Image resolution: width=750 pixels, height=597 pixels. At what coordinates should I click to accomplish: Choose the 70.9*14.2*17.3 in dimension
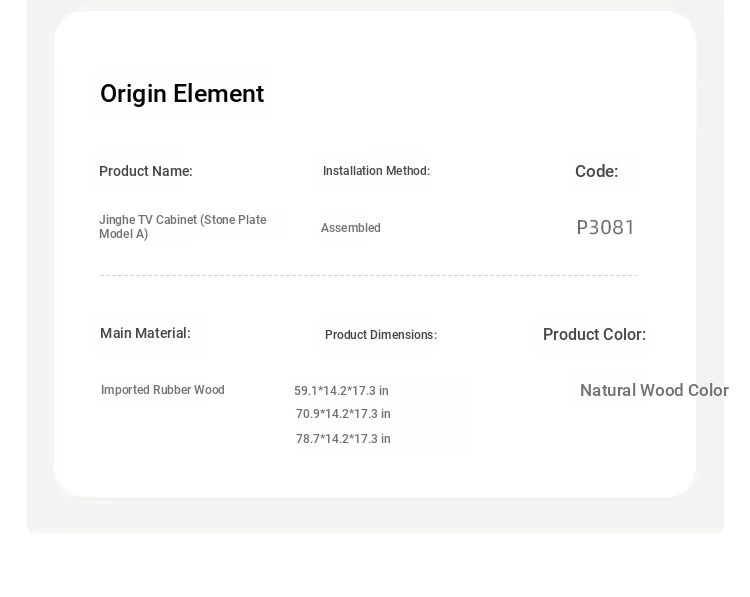(343, 414)
